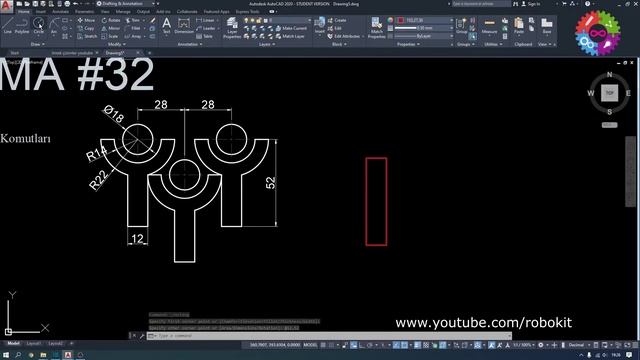640x360 pixels.
Task: Choose the Copy command
Action: tap(86, 28)
